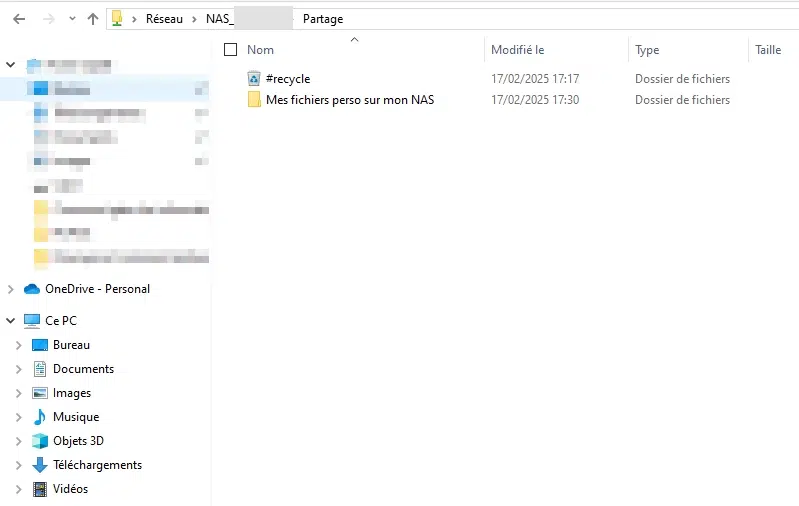
Task: Sort files by Type column
Action: pyautogui.click(x=647, y=50)
